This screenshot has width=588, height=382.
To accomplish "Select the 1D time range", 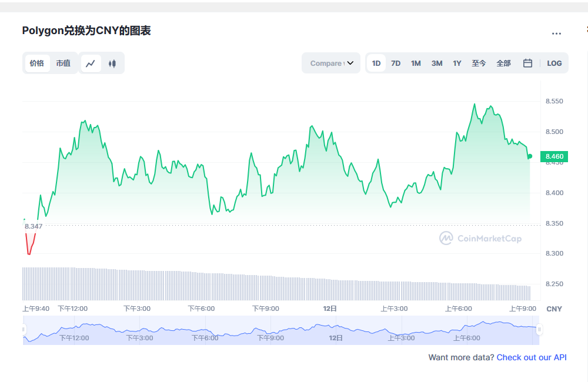I will click(x=376, y=63).
